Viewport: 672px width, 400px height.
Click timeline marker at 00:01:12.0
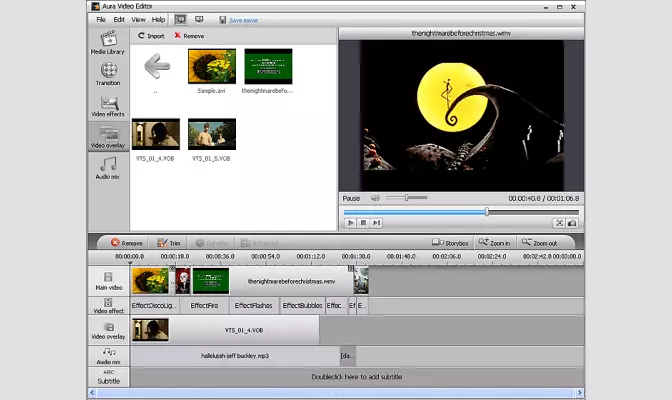point(311,256)
